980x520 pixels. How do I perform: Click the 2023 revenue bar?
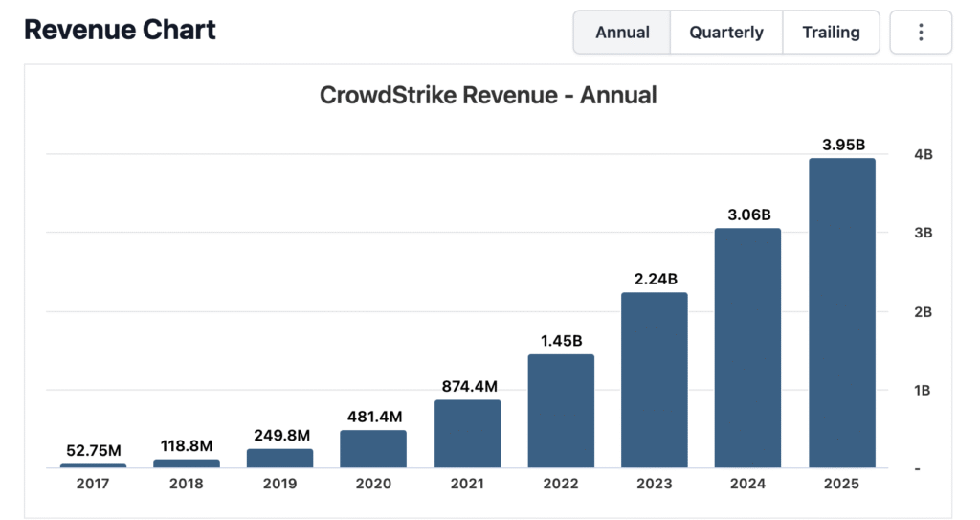[x=655, y=380]
